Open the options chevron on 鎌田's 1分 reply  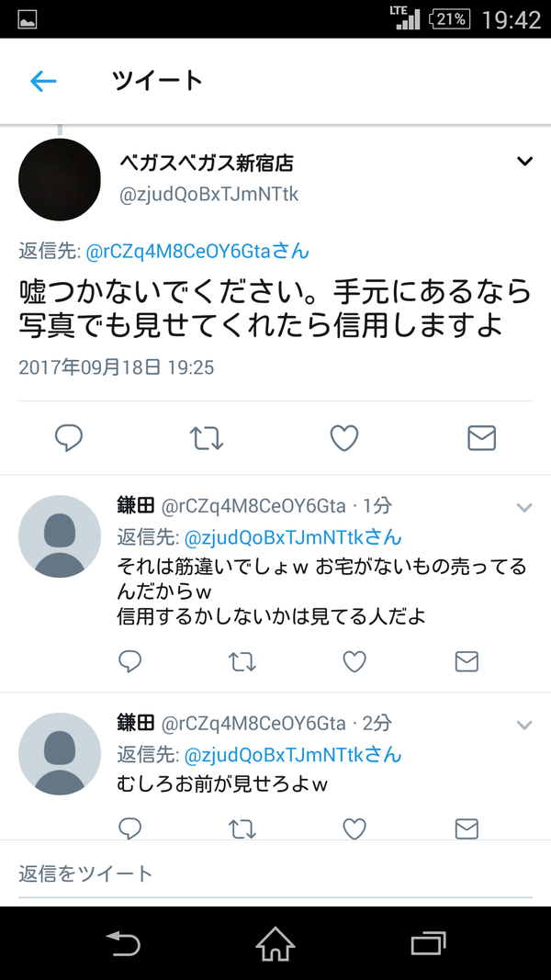[524, 508]
